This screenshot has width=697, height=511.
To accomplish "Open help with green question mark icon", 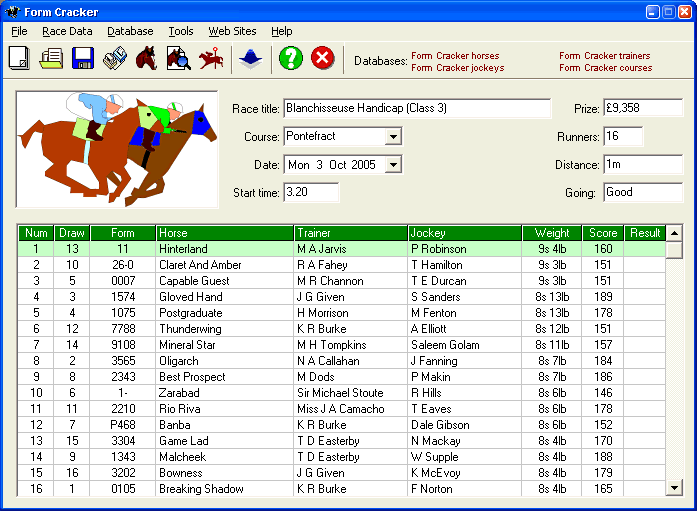I will coord(291,58).
